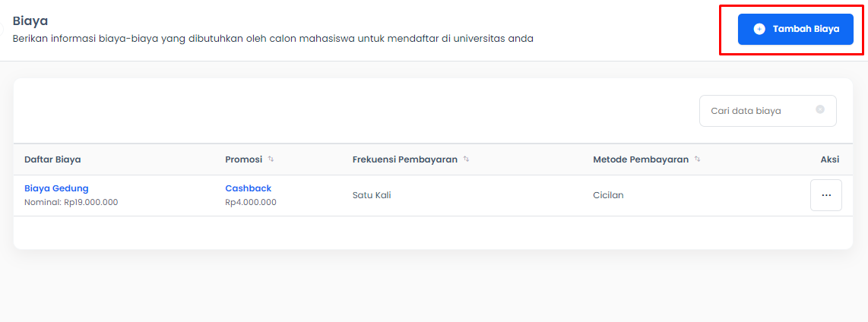The width and height of the screenshot is (868, 322).
Task: Open the Biaya Gedung link
Action: click(x=56, y=188)
